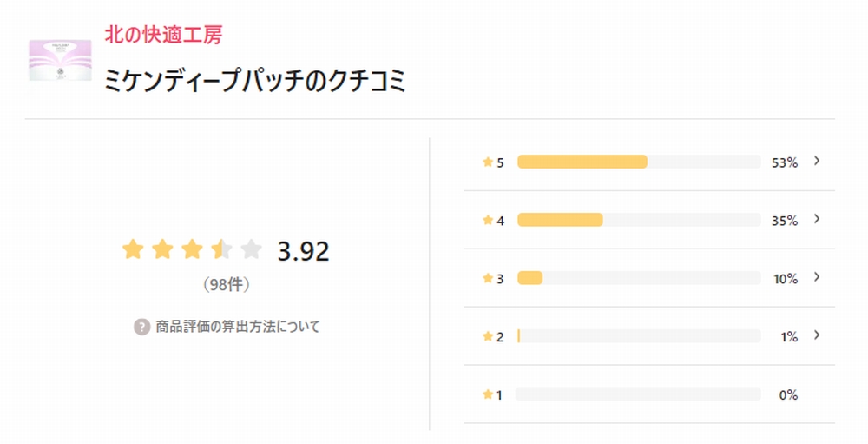The height and width of the screenshot is (444, 868).
Task: Click the star icon beside rating 1
Action: (x=488, y=394)
